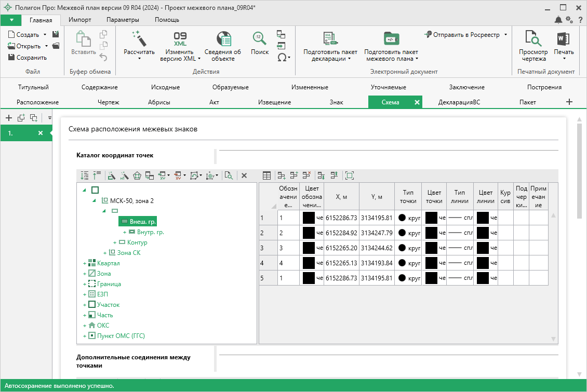
Task: Open Отправить в Росреестр dropdown arrow
Action: click(x=505, y=35)
